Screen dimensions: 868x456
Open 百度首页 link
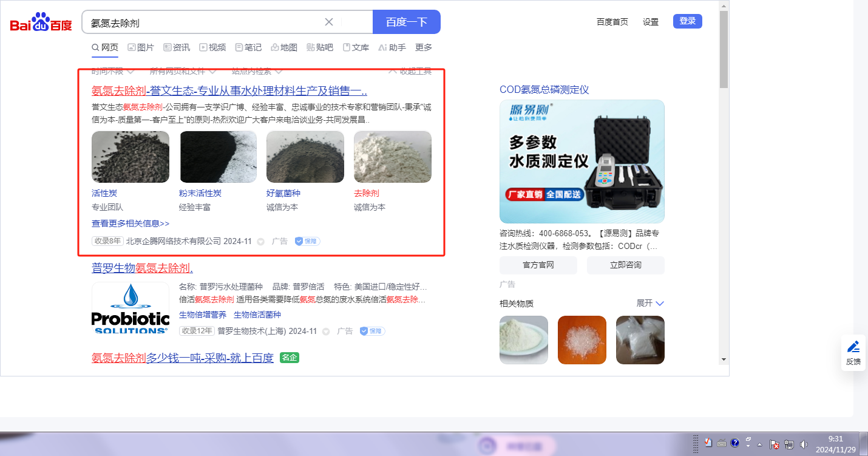click(612, 22)
